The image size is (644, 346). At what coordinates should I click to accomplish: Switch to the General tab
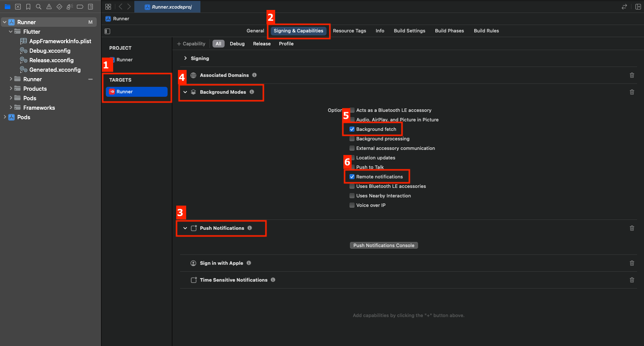coord(255,31)
